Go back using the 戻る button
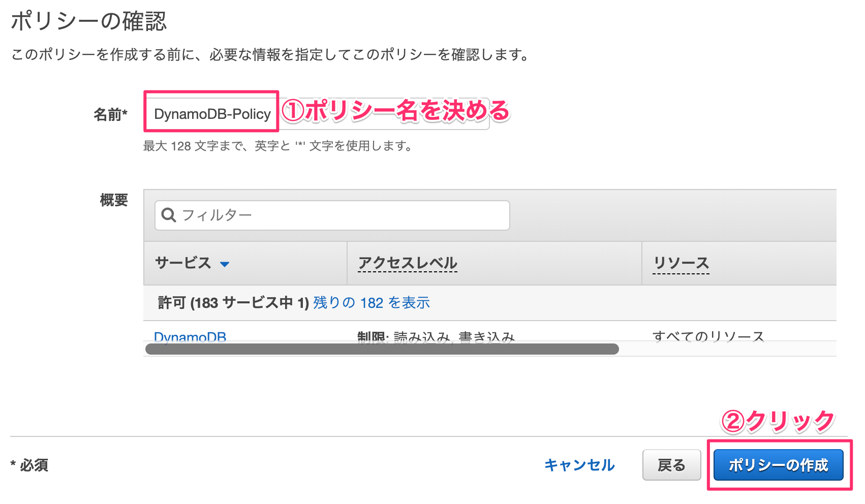Screen dimensions: 865x504 pyautogui.click(x=671, y=465)
